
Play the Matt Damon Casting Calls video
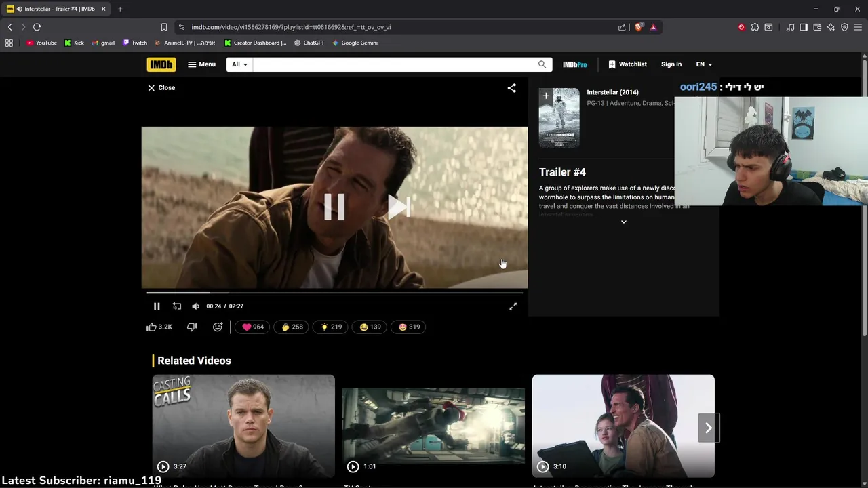pos(243,426)
